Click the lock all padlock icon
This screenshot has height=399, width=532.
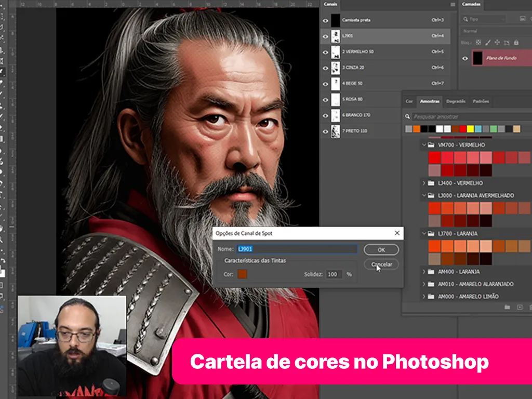[x=515, y=42]
